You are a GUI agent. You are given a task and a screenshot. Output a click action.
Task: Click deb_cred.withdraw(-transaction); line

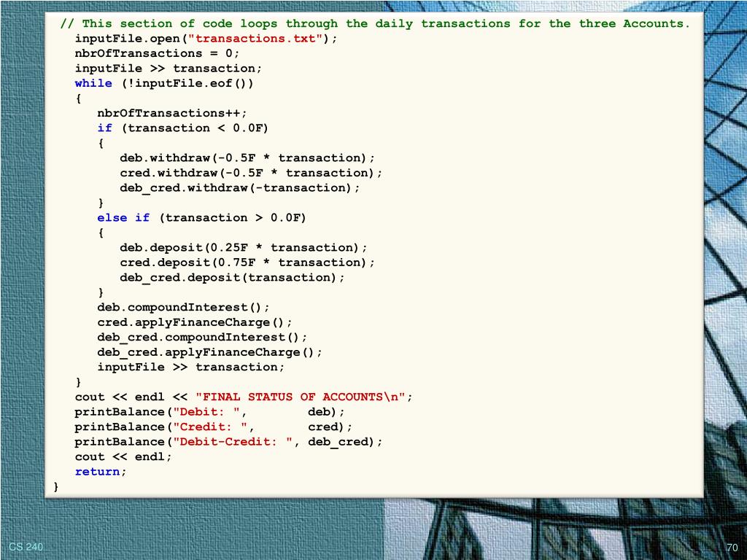tap(239, 188)
